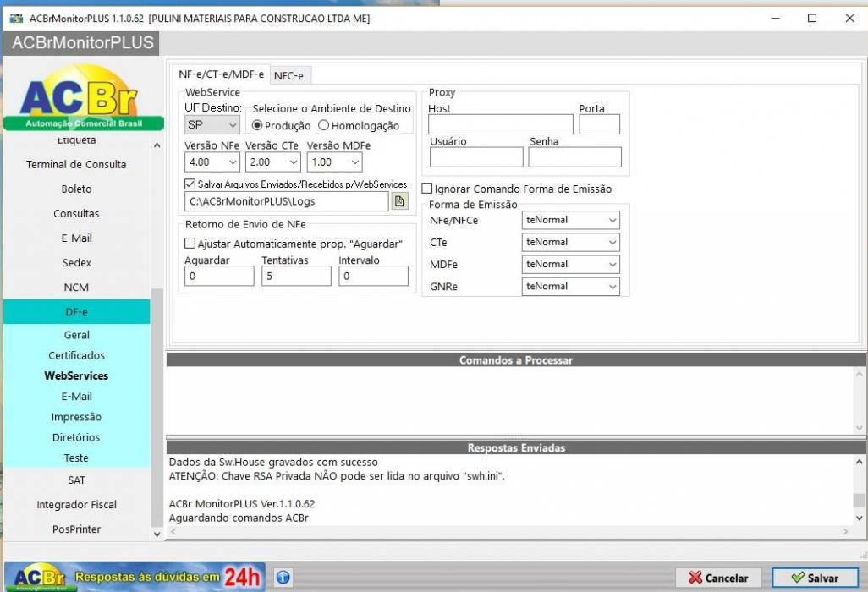Viewport: 868px width, 592px height.
Task: Select the NF-e/CT-e/MDF-e tab
Action: point(222,74)
